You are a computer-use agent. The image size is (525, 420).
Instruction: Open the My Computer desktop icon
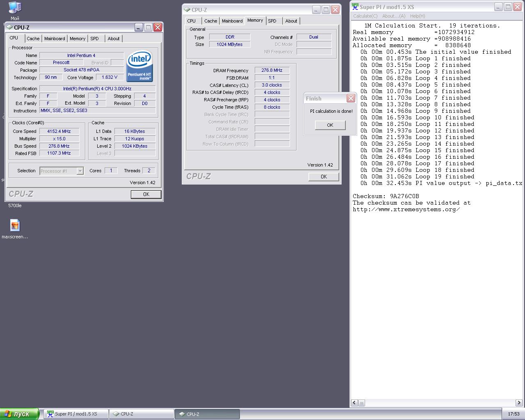point(15,8)
